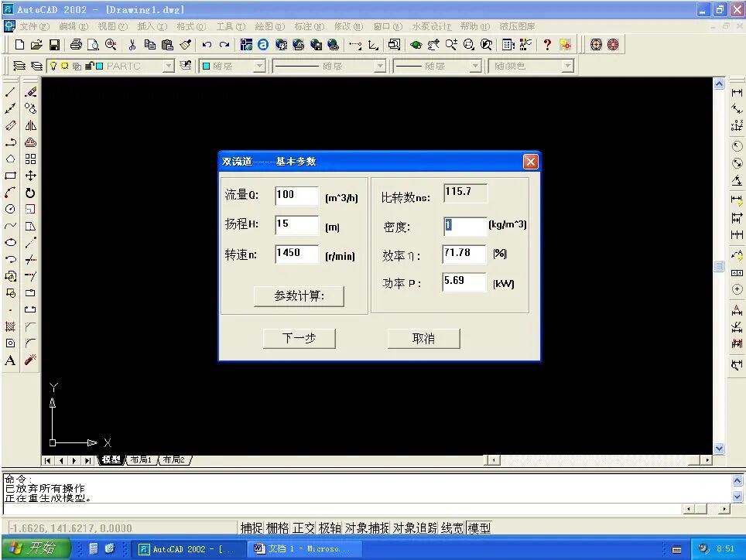The width and height of the screenshot is (746, 560).
Task: Open the 文件 menu
Action: (34, 26)
